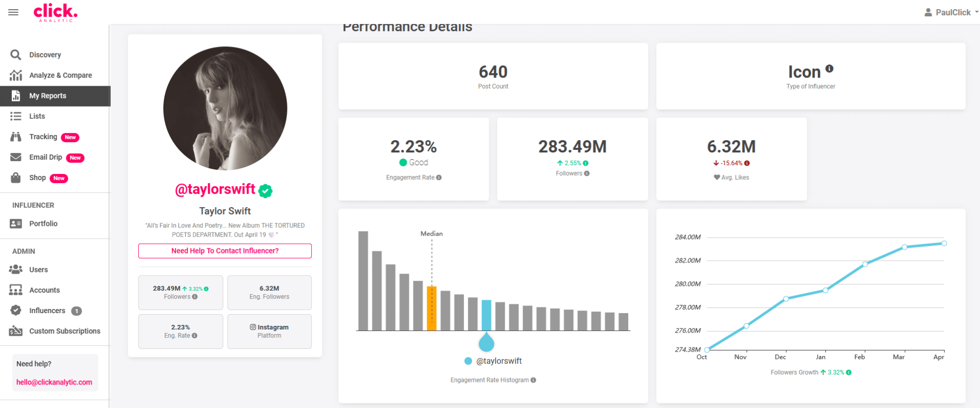The image size is (980, 408).
Task: Click info icon next to Engagement Rate Histogram
Action: coord(533,380)
